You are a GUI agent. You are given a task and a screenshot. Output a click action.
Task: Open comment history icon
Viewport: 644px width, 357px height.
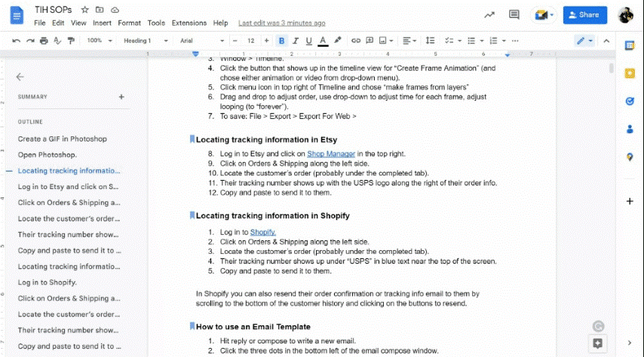[x=514, y=14]
